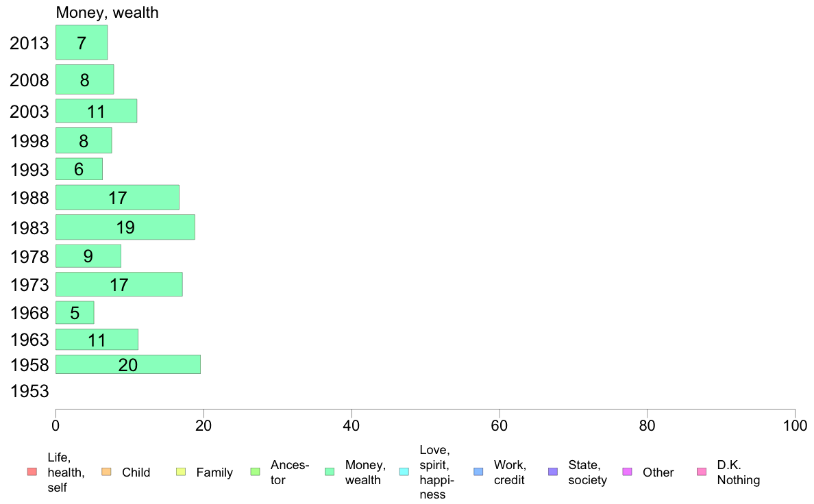Click the magenta Other legend swatch

coord(627,472)
